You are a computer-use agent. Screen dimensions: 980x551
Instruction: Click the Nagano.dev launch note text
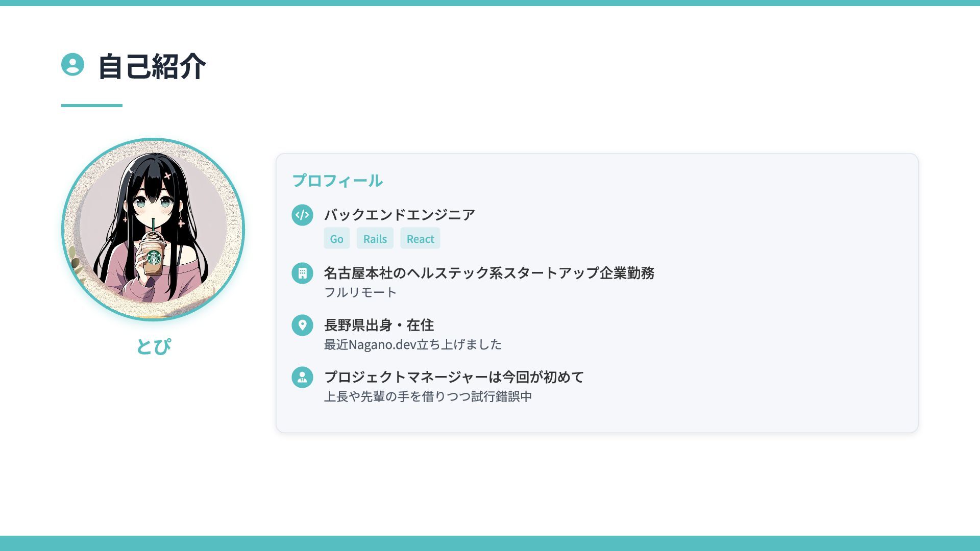413,344
